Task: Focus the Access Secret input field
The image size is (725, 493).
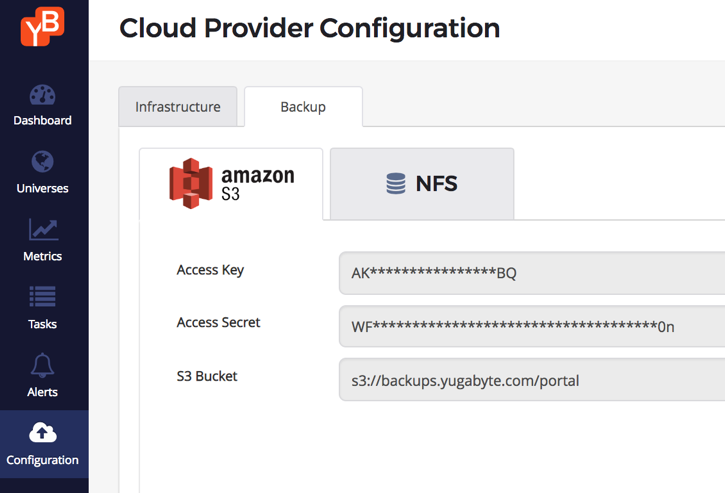Action: coord(532,326)
